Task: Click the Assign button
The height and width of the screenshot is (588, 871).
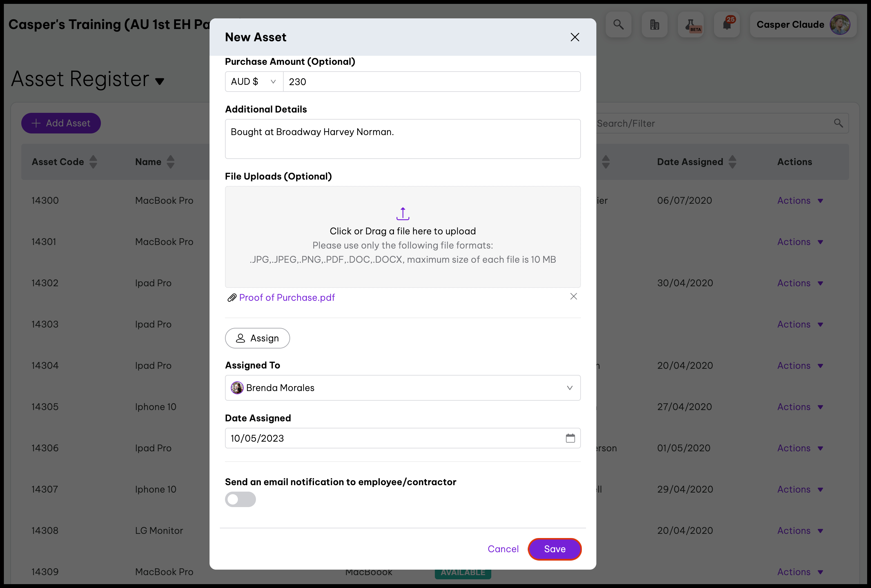Action: (257, 338)
